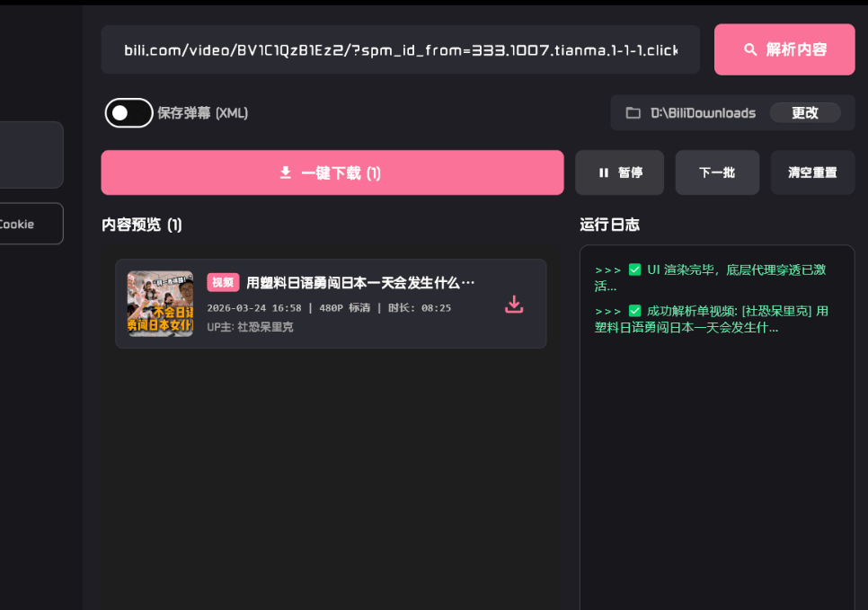Screen dimensions: 868x610
Task: Click the download tray icon on 一键下载 button
Action: pos(287,172)
